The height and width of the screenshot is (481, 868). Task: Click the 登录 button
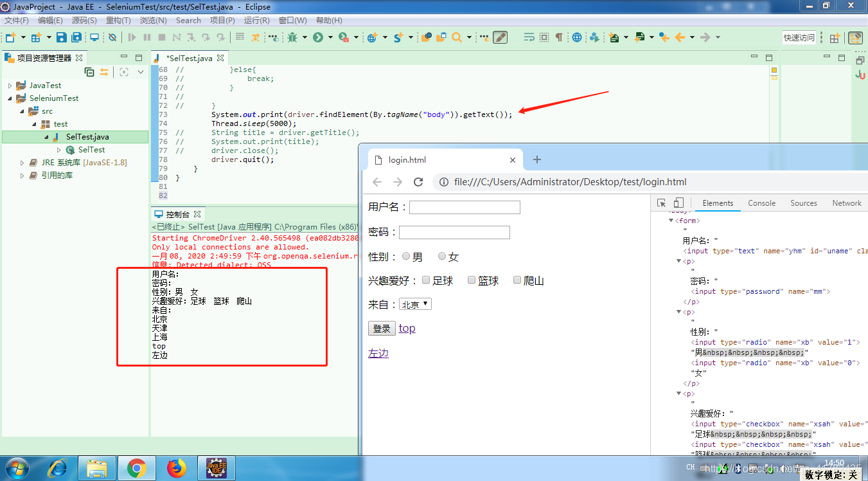click(x=382, y=329)
